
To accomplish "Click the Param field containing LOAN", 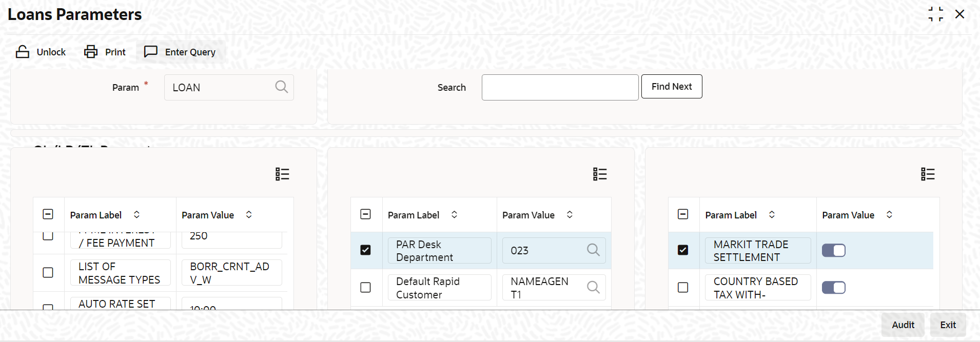I will click(229, 87).
